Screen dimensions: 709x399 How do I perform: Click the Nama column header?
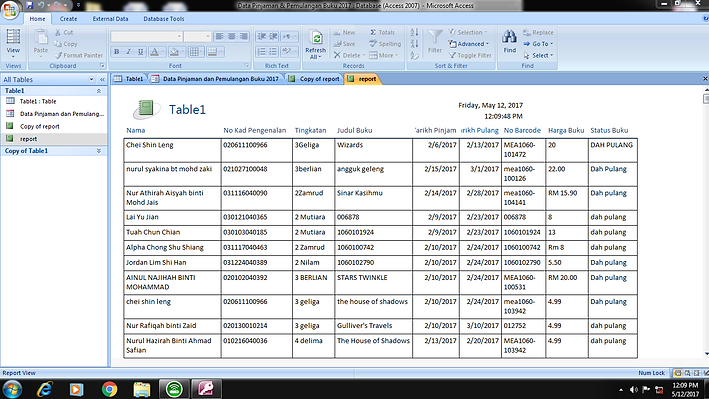coord(136,130)
